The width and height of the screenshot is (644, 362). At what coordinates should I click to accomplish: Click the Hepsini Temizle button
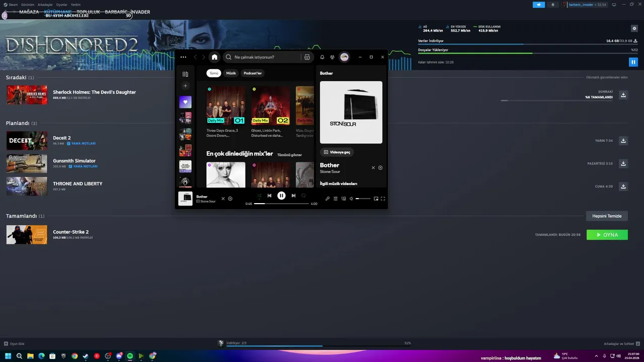pyautogui.click(x=607, y=216)
